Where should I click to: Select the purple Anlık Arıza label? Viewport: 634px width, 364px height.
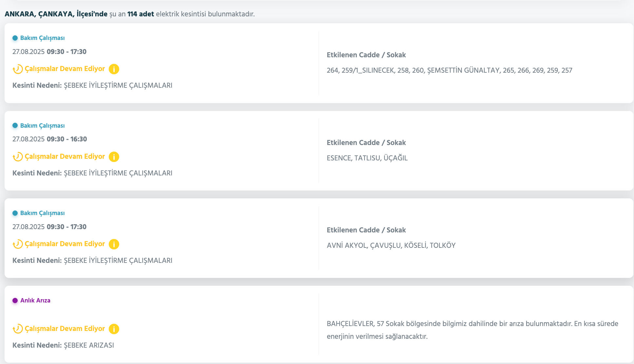pos(35,300)
